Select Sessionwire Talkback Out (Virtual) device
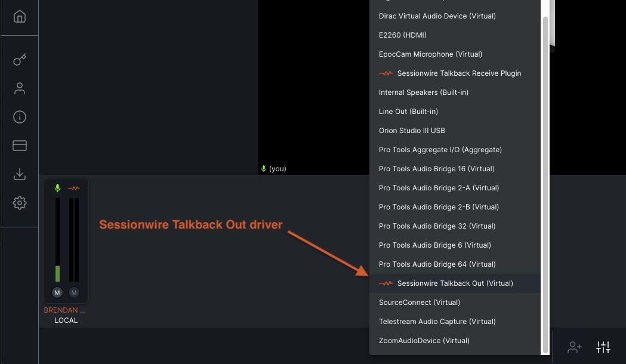 click(455, 283)
